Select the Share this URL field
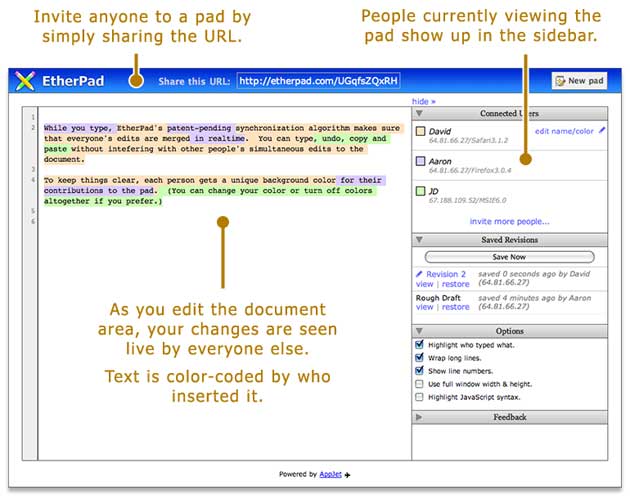Image resolution: width=630 pixels, height=499 pixels. tap(318, 81)
